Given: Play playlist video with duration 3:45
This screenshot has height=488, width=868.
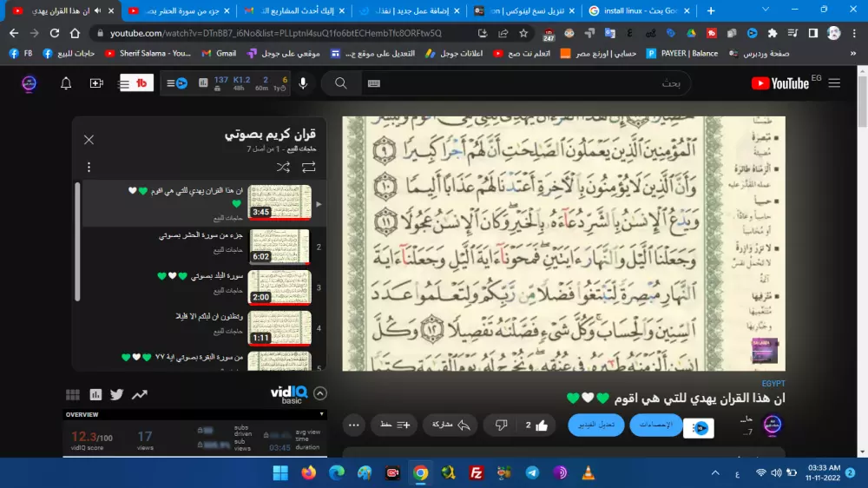Looking at the screenshot, I should (x=279, y=202).
